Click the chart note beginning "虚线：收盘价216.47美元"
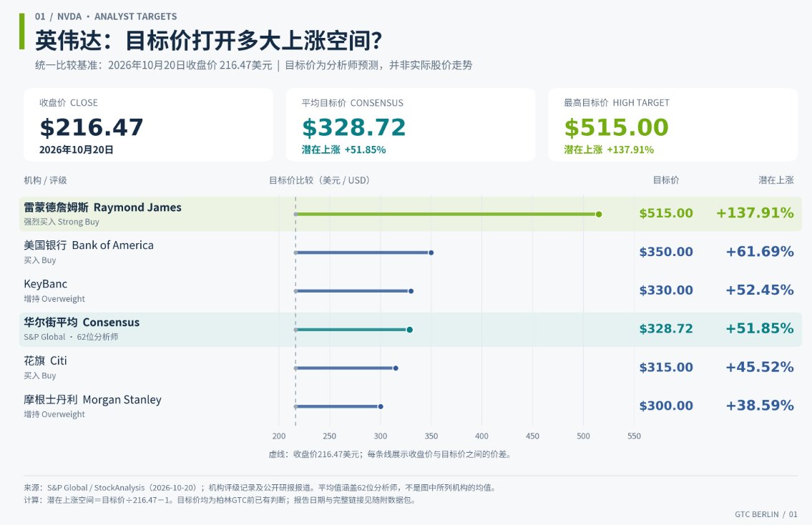The height and width of the screenshot is (525, 812). click(391, 455)
